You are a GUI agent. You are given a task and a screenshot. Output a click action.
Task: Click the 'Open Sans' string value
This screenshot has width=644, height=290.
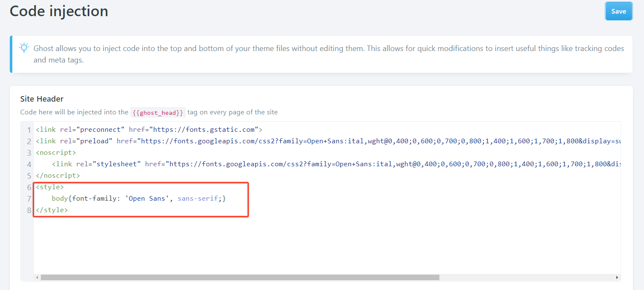coord(147,199)
